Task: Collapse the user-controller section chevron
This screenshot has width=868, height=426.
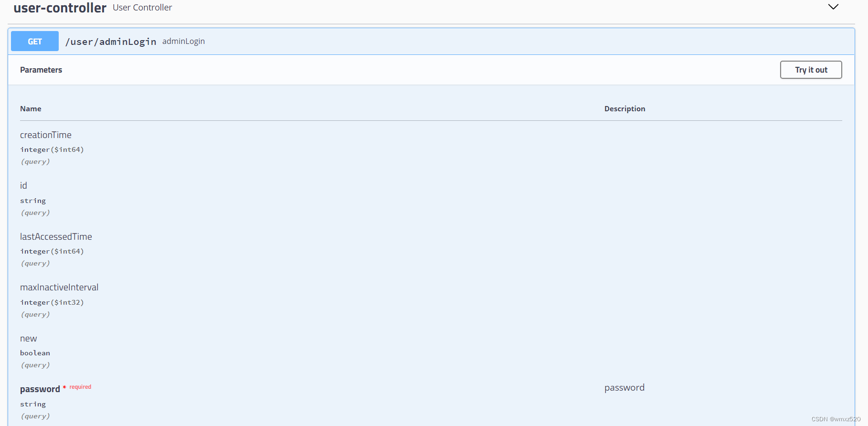Action: point(833,7)
